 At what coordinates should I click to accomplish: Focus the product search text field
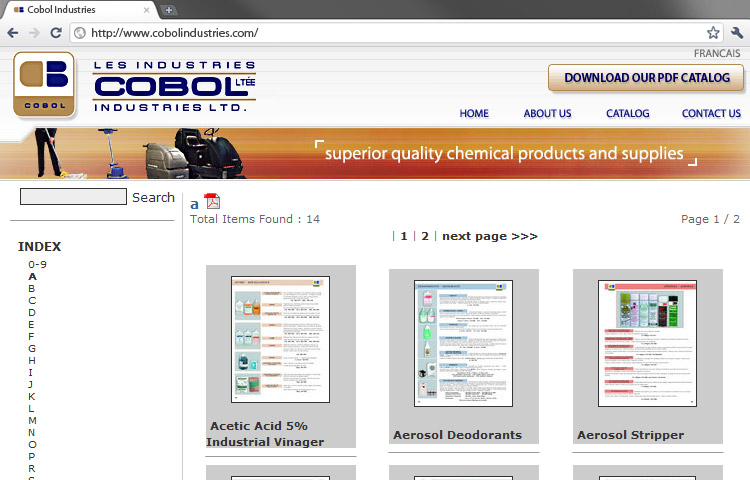point(73,197)
